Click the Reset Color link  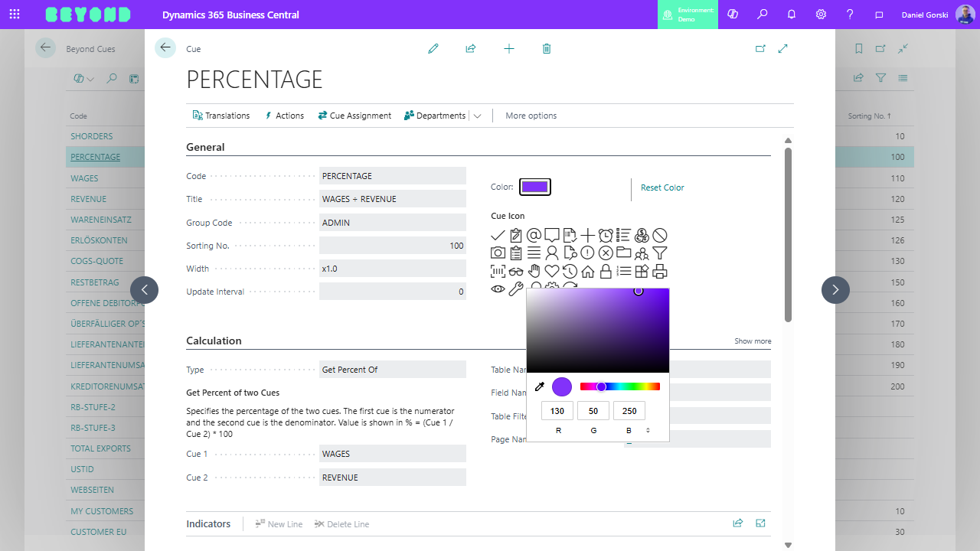pos(662,187)
